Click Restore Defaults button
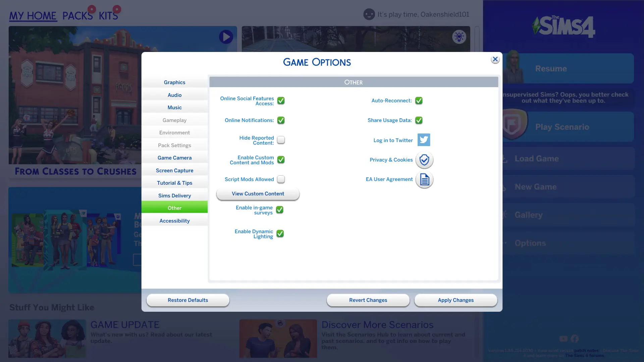The image size is (644, 362). click(187, 300)
